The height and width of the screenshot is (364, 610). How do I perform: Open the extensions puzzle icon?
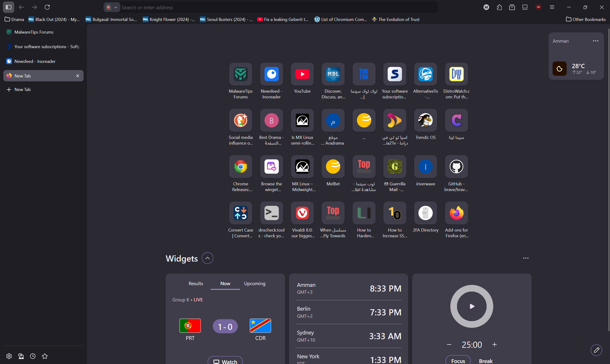pos(499,7)
